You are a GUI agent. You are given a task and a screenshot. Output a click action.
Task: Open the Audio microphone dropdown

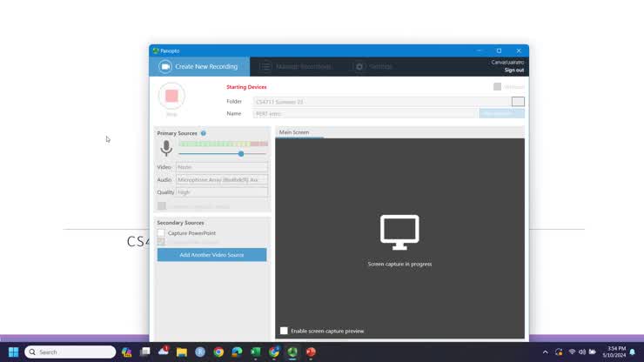[x=222, y=180]
